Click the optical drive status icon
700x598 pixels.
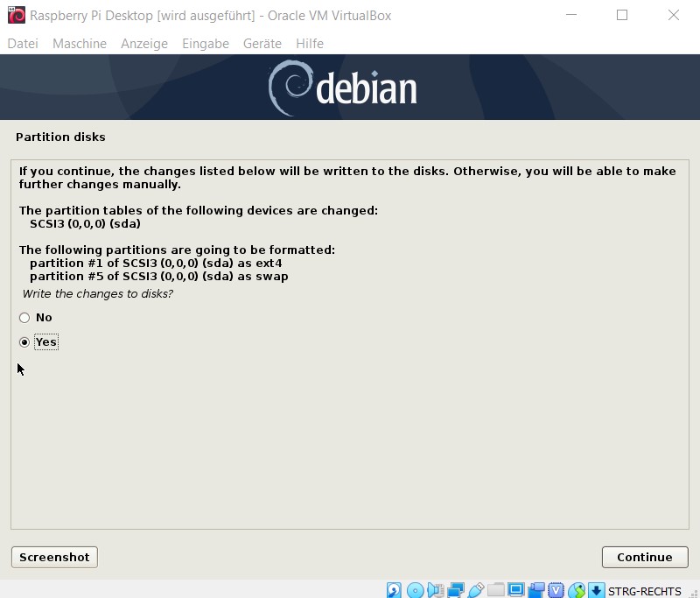pyautogui.click(x=415, y=590)
